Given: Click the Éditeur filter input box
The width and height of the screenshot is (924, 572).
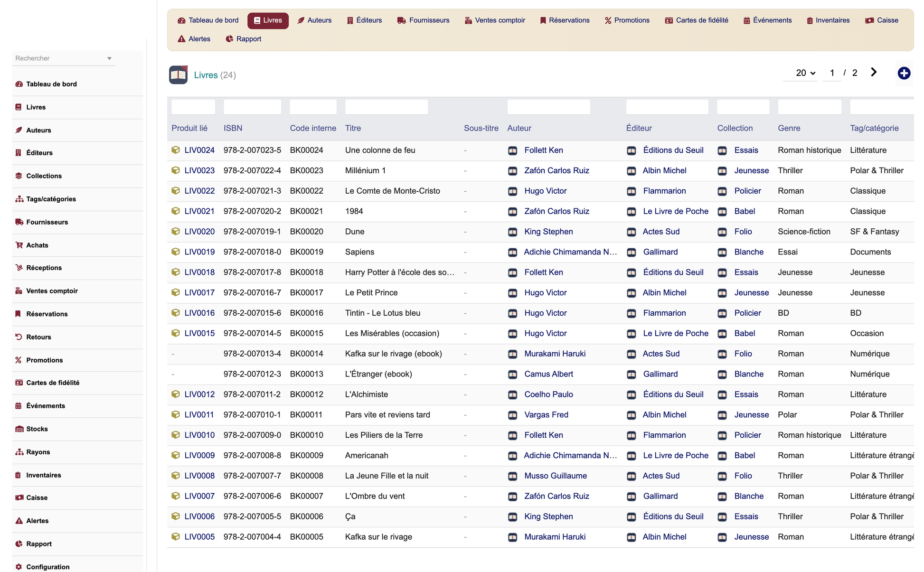Looking at the screenshot, I should [667, 107].
